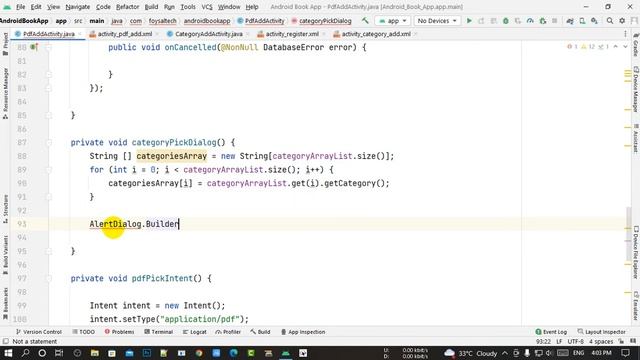Open Android Studio from the taskbar
The height and width of the screenshot is (360, 640).
pos(286,353)
